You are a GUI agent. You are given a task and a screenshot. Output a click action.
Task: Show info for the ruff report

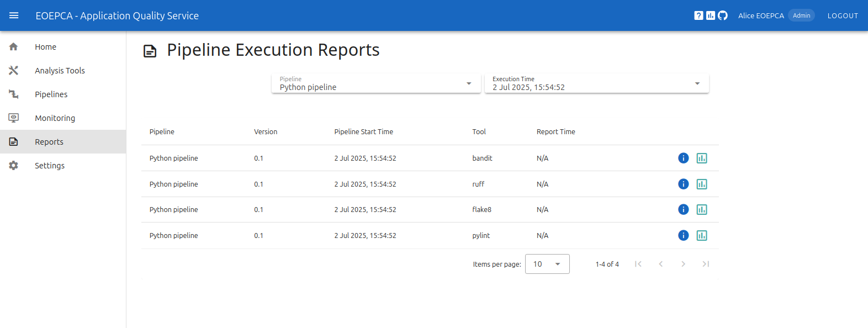coord(684,184)
